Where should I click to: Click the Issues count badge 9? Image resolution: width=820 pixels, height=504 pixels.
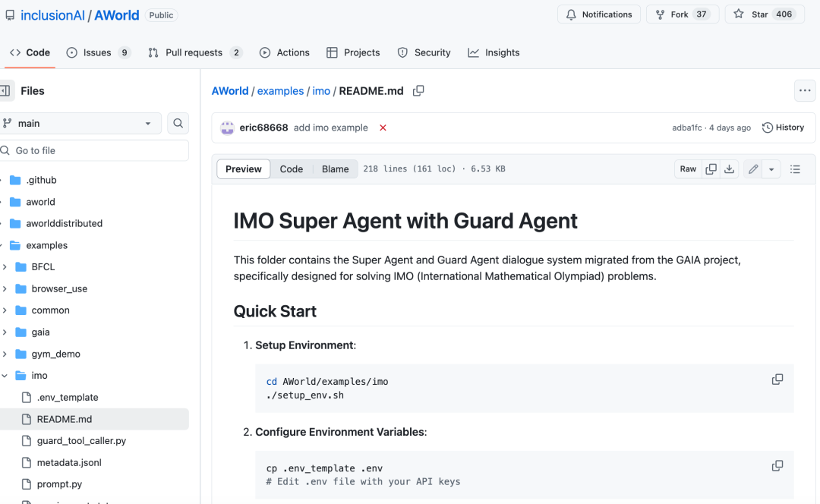pyautogui.click(x=124, y=53)
